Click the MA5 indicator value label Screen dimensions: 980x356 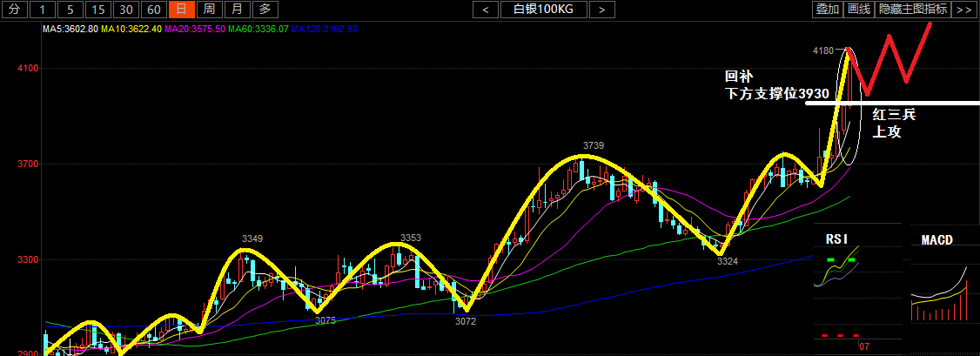(70, 29)
